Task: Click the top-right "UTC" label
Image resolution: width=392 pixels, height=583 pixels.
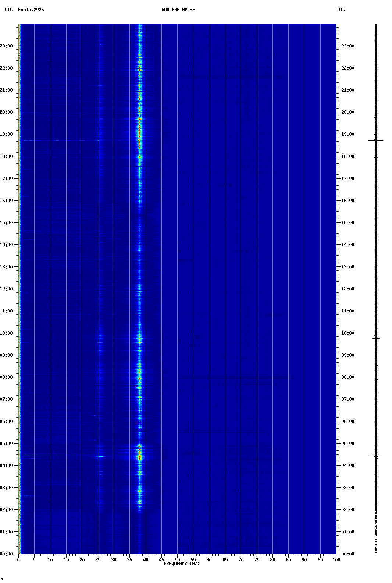Action: pos(341,10)
